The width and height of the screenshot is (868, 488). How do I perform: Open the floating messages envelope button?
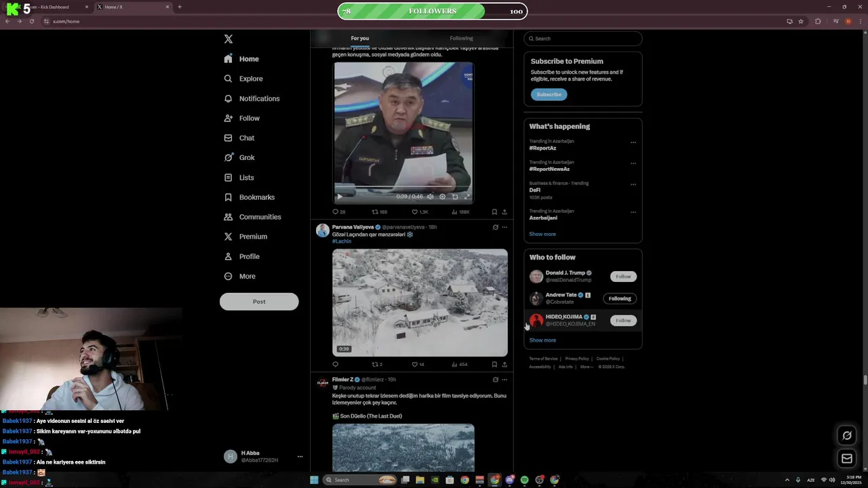pos(847,459)
